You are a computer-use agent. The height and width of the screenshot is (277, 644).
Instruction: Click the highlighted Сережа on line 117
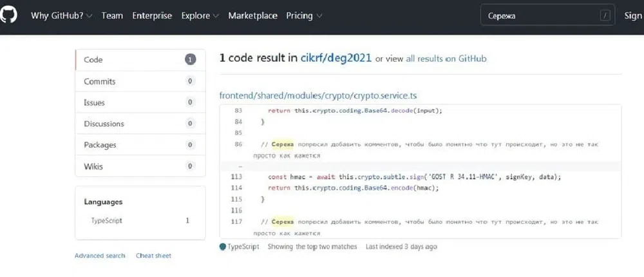coord(283,222)
